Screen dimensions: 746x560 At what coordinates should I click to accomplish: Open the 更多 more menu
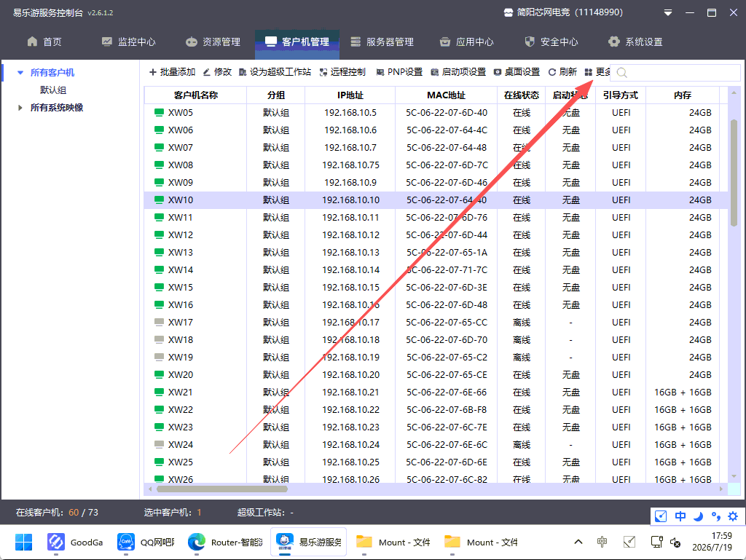597,72
